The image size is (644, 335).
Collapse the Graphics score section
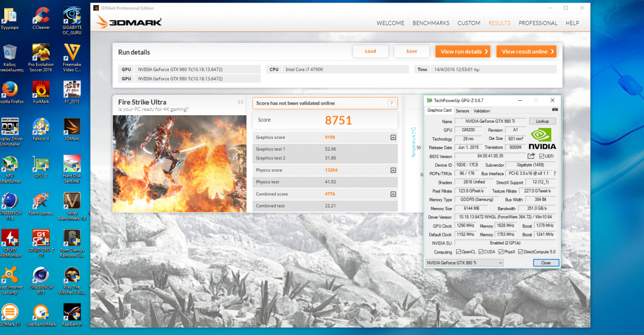393,138
